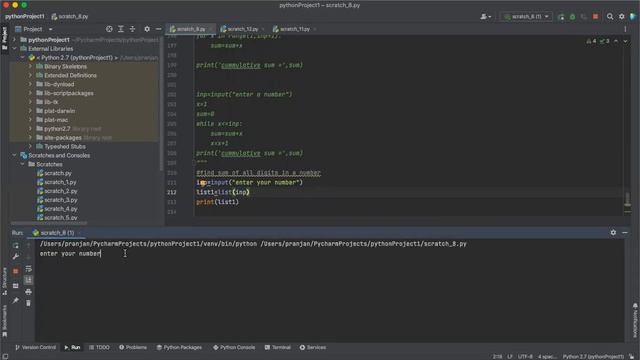The width and height of the screenshot is (640, 360).
Task: Expand pythonProject1 root folder
Action: (x=14, y=40)
